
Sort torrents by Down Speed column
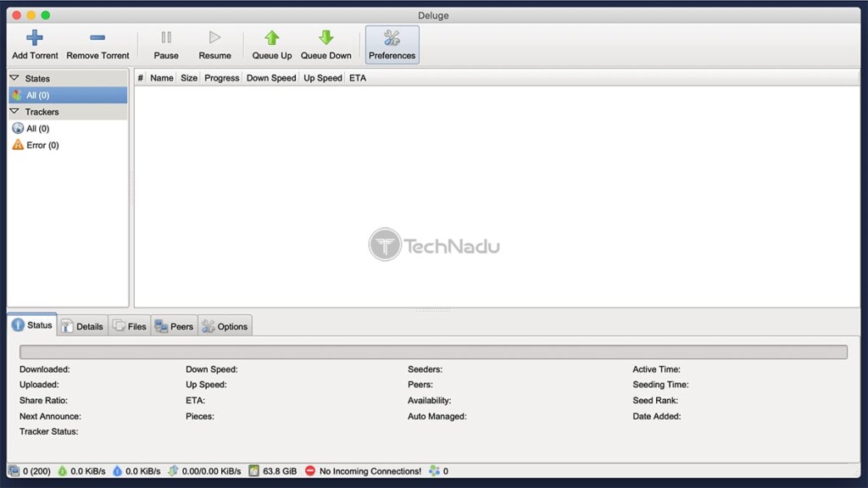pos(271,78)
